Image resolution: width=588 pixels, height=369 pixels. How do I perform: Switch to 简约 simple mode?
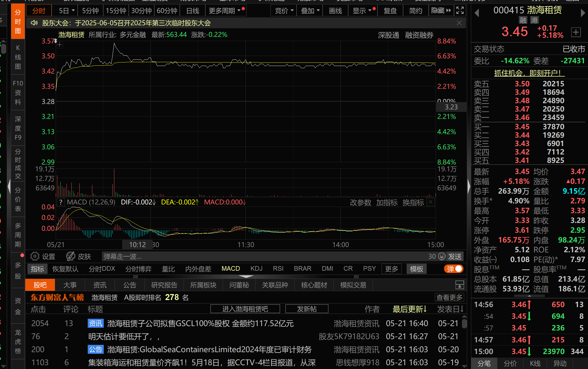pyautogui.click(x=416, y=11)
